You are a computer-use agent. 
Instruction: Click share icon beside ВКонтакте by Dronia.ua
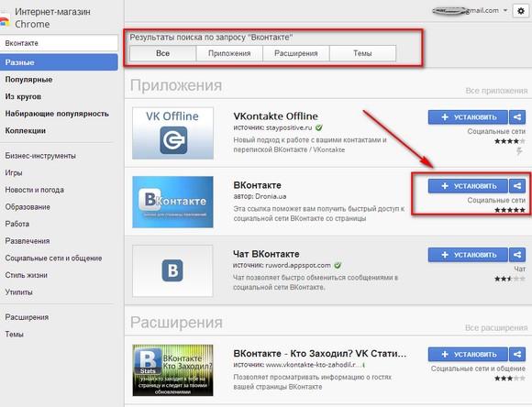pos(517,186)
